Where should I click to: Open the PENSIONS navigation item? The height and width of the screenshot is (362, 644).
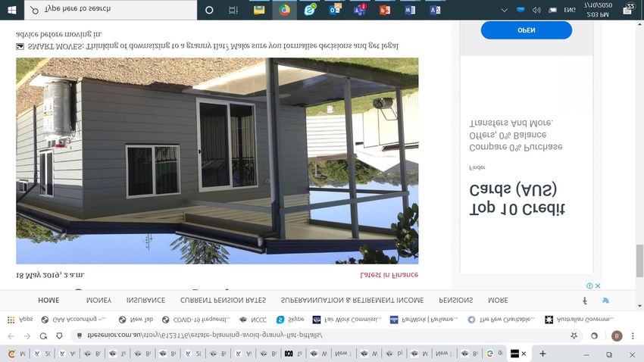[456, 301]
